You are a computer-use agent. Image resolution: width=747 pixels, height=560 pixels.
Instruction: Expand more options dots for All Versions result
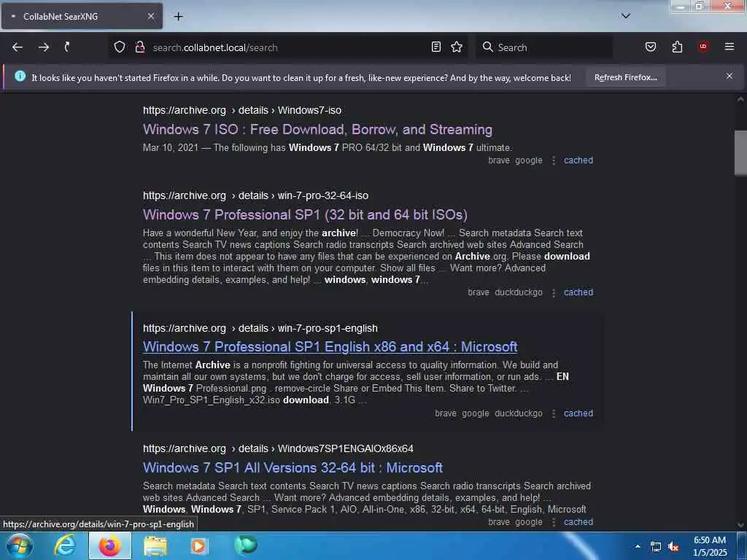pyautogui.click(x=553, y=522)
